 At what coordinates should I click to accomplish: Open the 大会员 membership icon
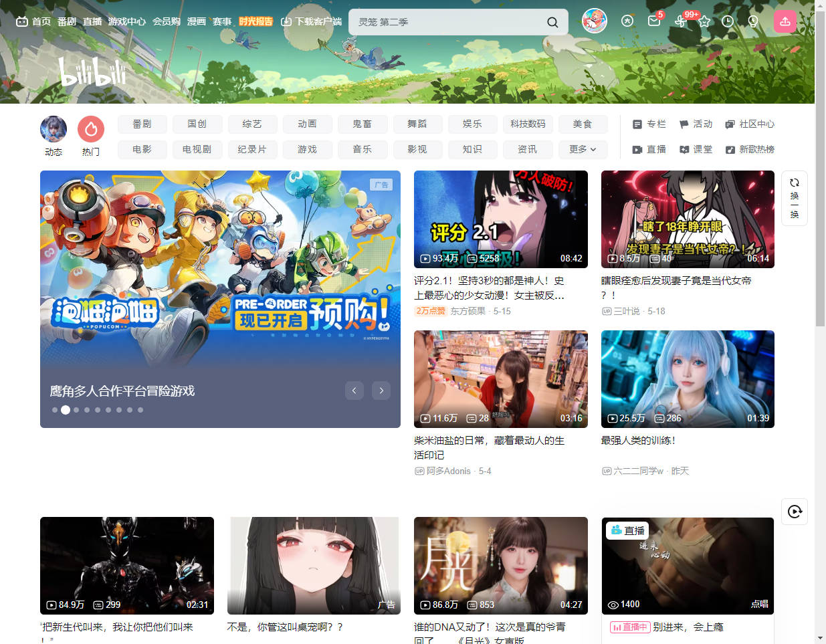pos(627,21)
